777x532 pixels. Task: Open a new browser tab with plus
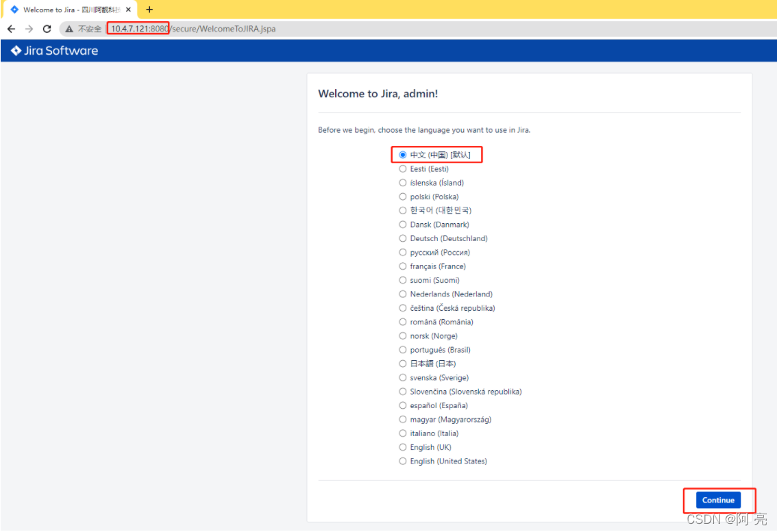(x=149, y=10)
